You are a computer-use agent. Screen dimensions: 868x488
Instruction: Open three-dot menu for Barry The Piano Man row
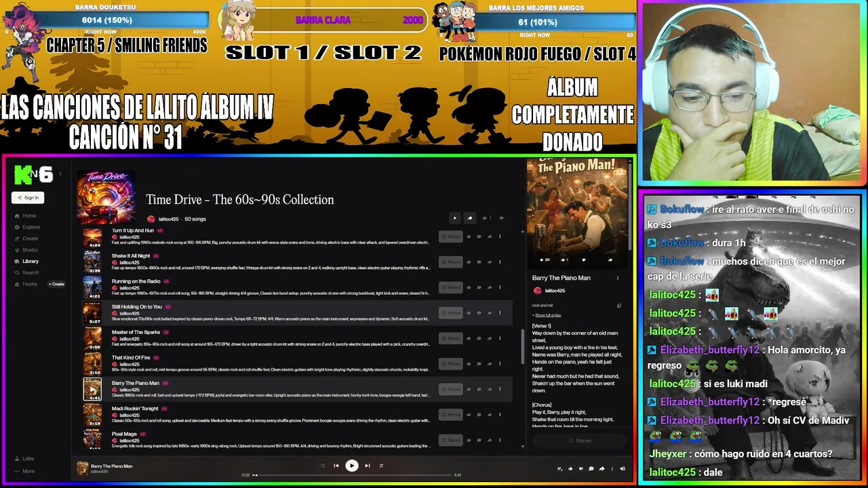click(500, 389)
